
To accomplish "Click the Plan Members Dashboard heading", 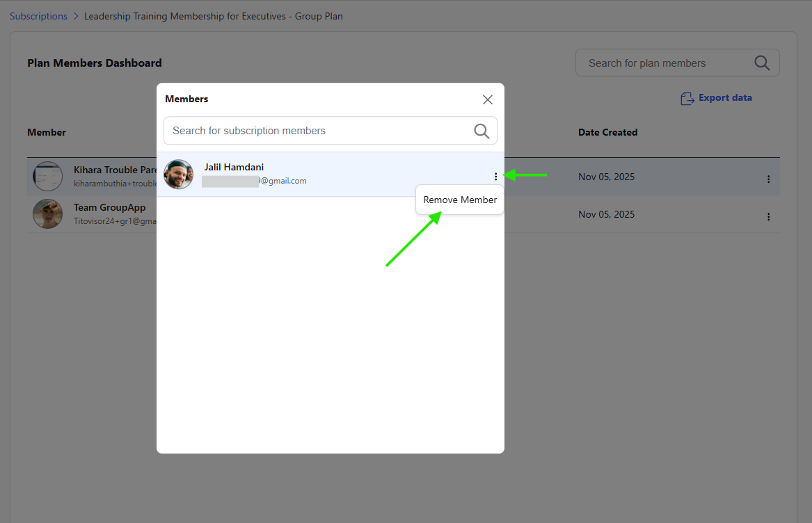I will click(94, 63).
